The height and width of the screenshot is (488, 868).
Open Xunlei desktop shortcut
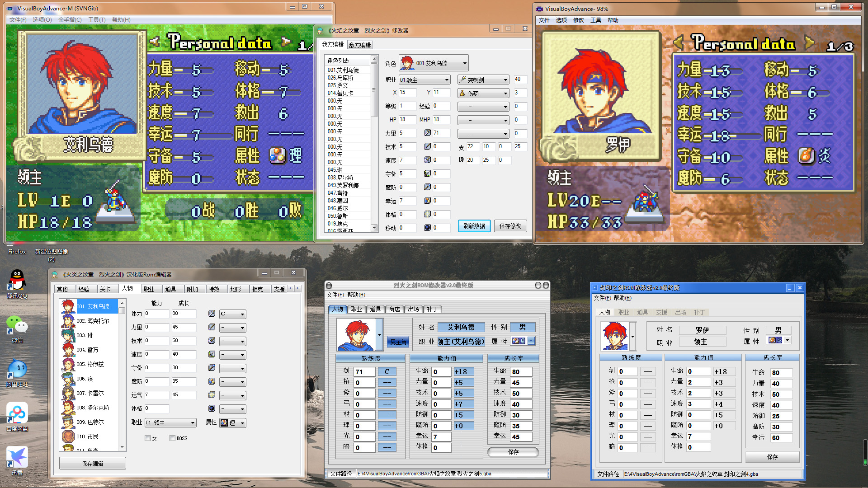click(x=17, y=460)
